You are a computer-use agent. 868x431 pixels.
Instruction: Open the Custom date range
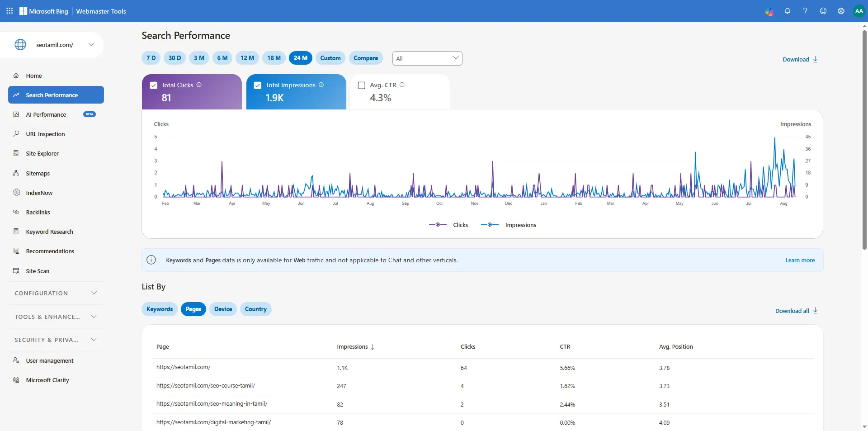click(x=330, y=58)
